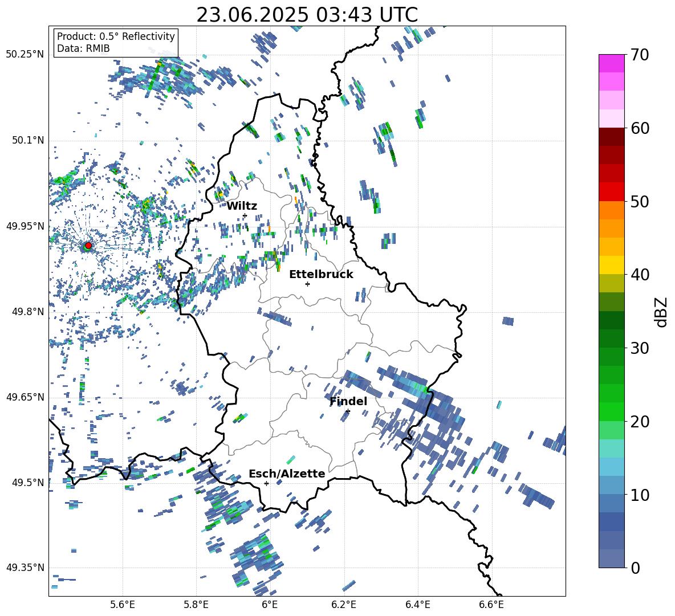Click the 50 value on colorbar

640,201
